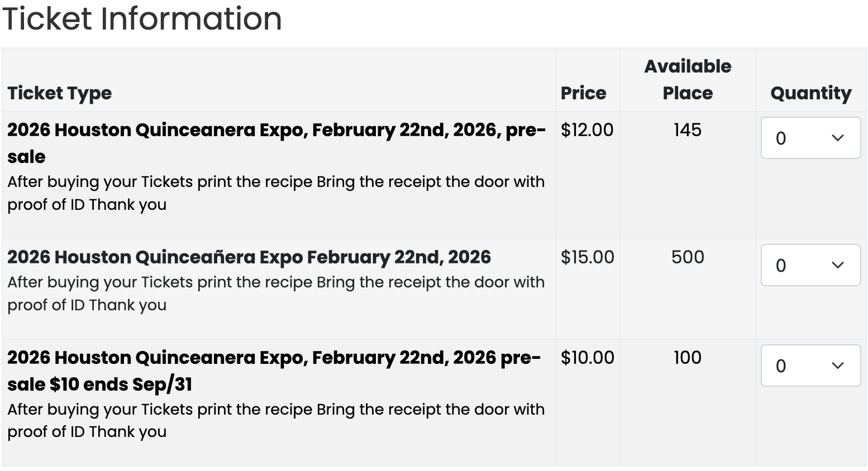The image size is (868, 471).
Task: Click the Price column header
Action: click(x=583, y=93)
